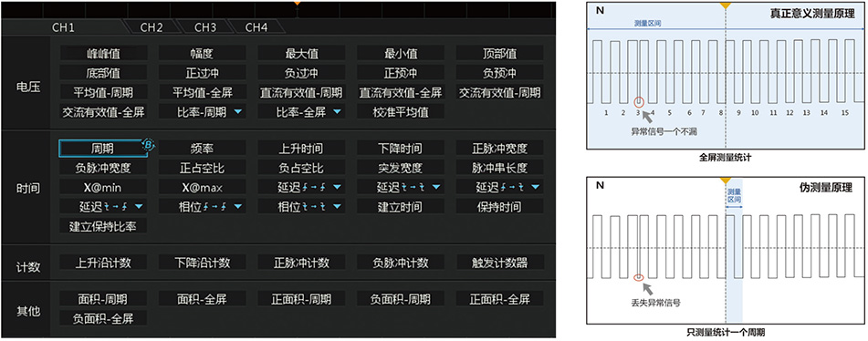This screenshot has width=868, height=341.
Task: Select the 负面积-周期 measurement
Action: (x=401, y=299)
